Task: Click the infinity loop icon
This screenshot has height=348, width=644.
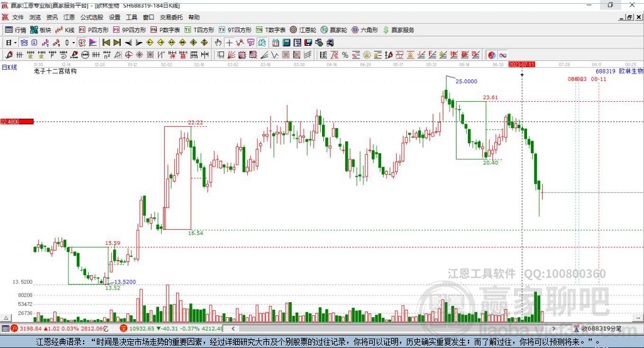Action: [502, 55]
